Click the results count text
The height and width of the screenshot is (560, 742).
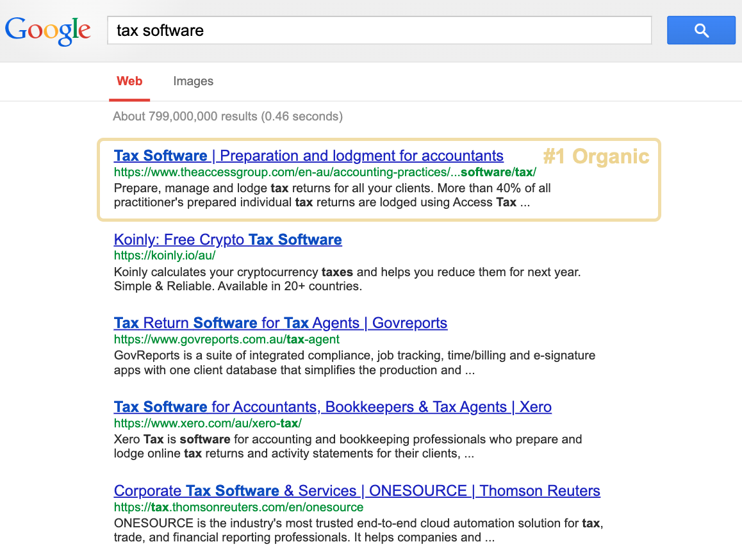tap(227, 116)
